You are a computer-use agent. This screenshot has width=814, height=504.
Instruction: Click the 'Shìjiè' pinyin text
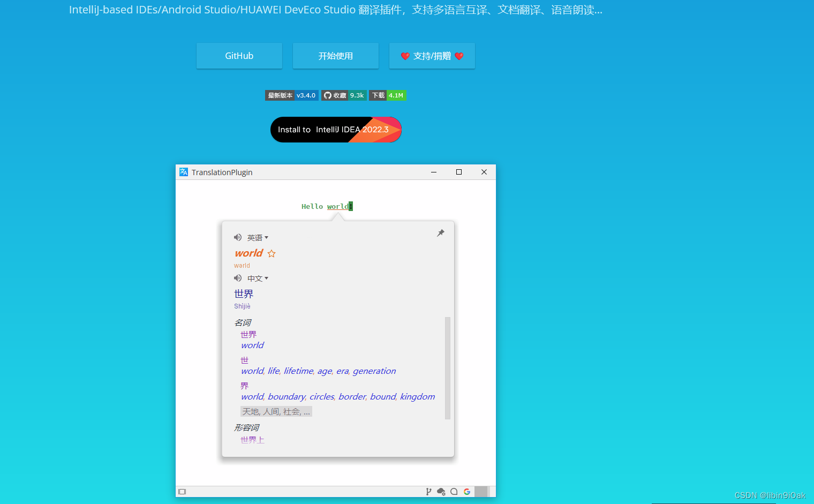click(x=242, y=306)
